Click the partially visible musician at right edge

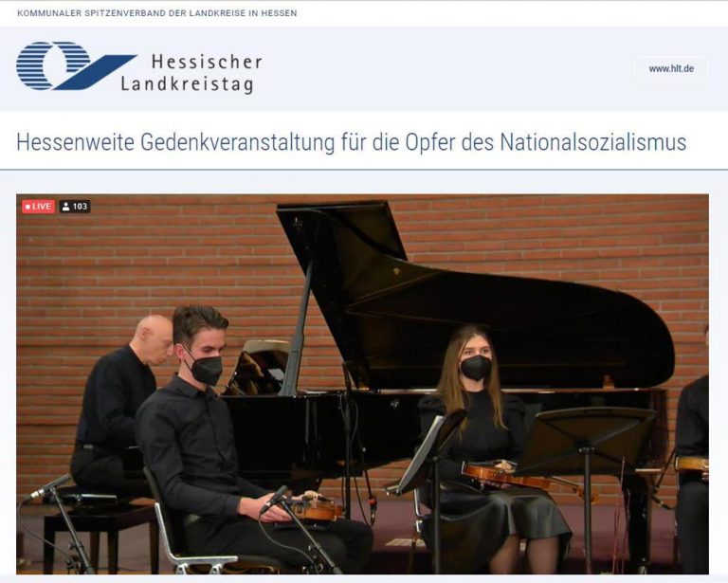(x=693, y=455)
